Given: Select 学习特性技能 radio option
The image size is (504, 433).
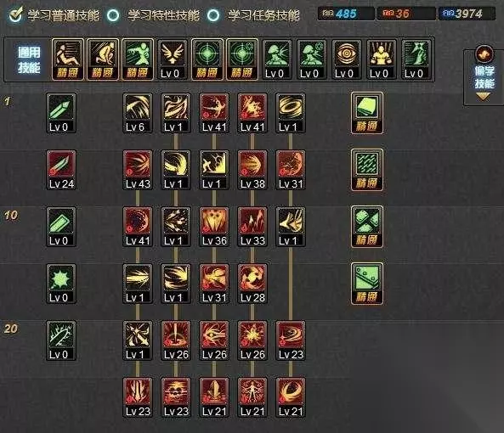Looking at the screenshot, I should 113,15.
